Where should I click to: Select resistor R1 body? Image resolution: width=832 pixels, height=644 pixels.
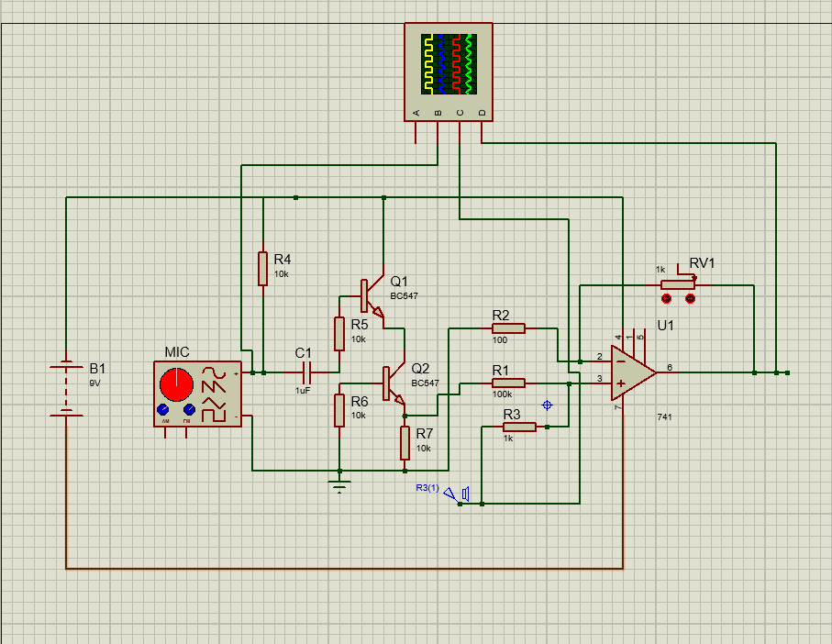508,383
